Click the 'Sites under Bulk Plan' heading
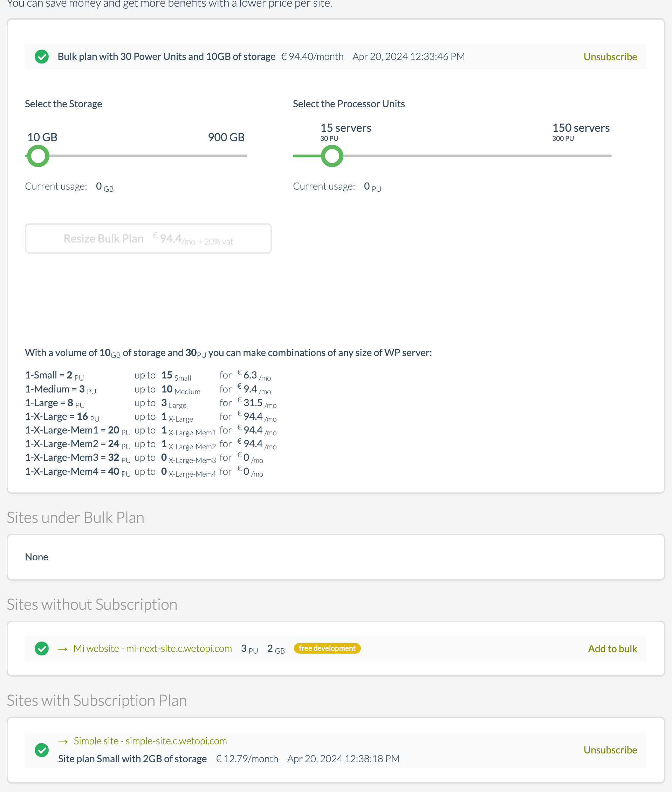 75,517
